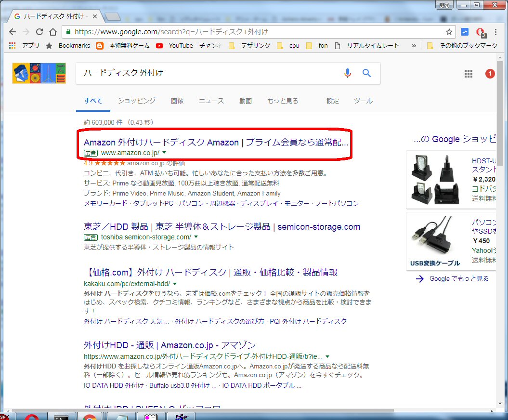Open the Google apps grid
The height and width of the screenshot is (420, 508).
[x=469, y=74]
